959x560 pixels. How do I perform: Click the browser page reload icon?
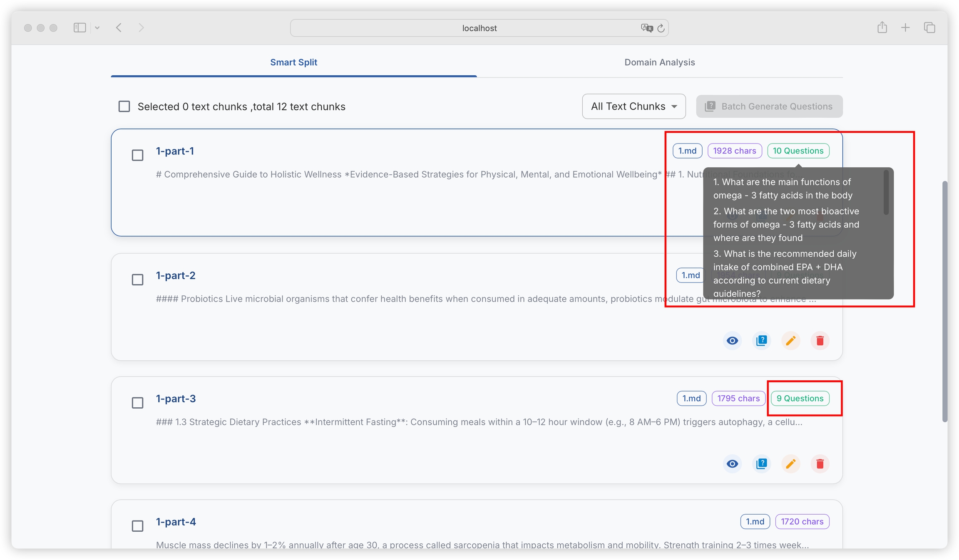click(661, 28)
